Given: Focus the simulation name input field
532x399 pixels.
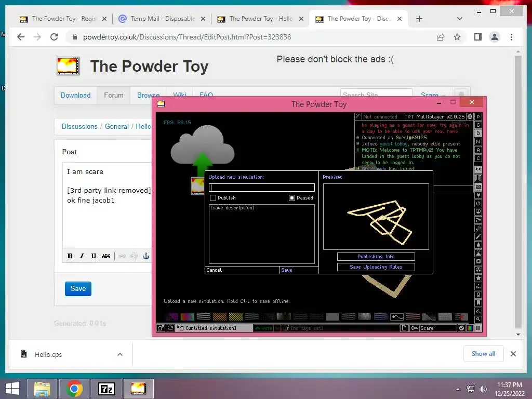Looking at the screenshot, I should [262, 187].
